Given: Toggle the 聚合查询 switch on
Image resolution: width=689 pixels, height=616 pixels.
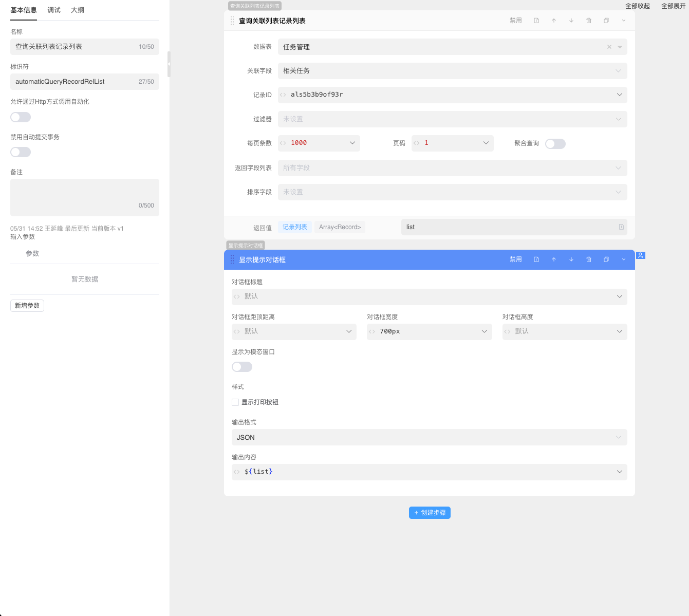Looking at the screenshot, I should click(x=555, y=144).
